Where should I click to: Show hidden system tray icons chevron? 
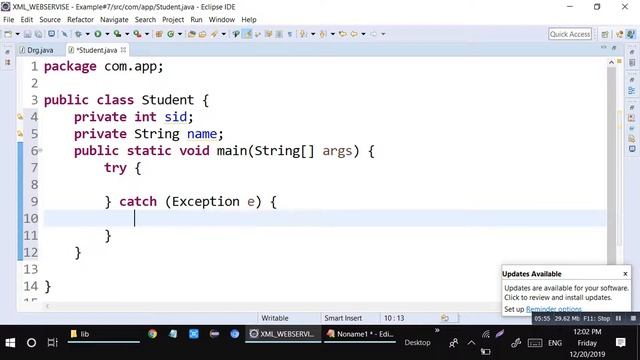pos(471,343)
